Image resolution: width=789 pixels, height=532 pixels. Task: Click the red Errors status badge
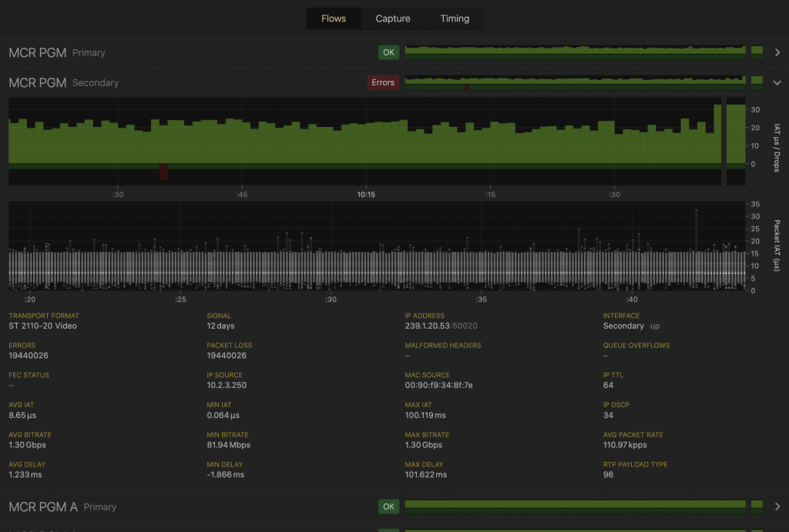pos(383,82)
